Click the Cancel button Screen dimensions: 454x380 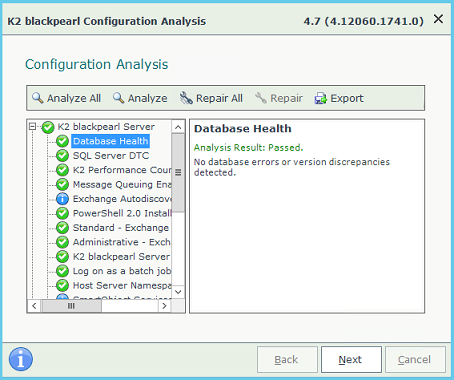(415, 359)
